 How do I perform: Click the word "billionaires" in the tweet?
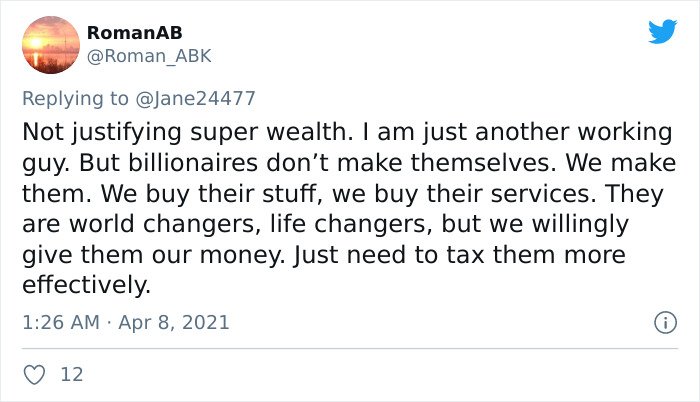(193, 163)
